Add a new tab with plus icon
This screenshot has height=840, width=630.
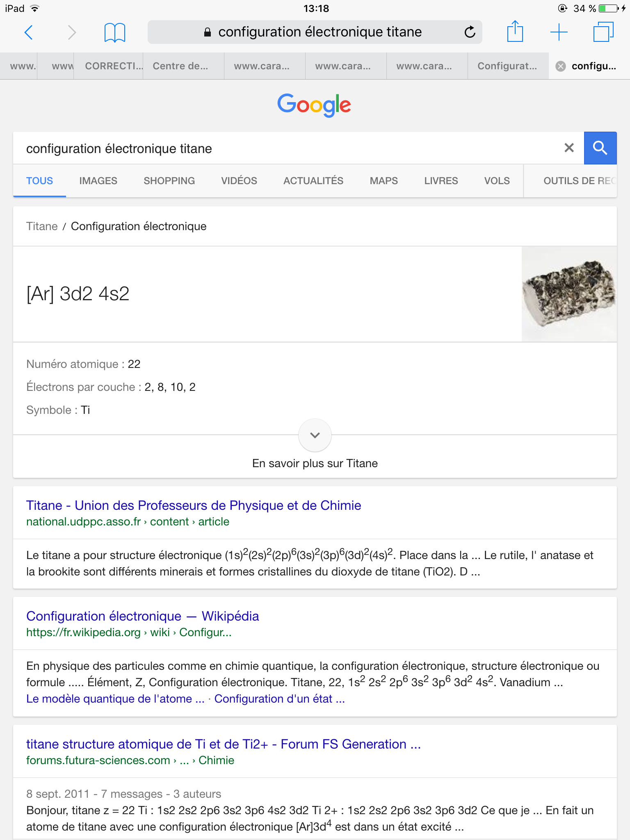pyautogui.click(x=559, y=32)
